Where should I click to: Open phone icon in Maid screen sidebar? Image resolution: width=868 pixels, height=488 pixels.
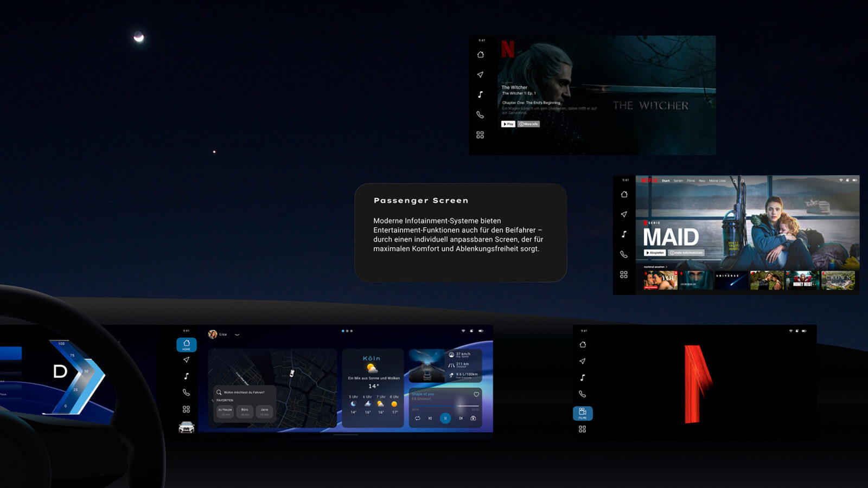(x=624, y=254)
